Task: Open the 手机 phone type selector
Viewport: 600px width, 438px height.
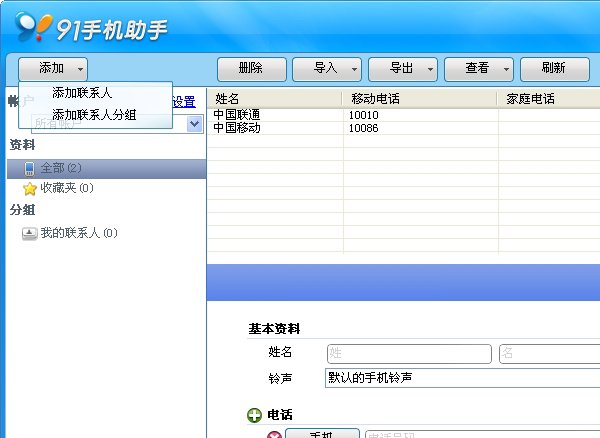Action: coord(322,434)
